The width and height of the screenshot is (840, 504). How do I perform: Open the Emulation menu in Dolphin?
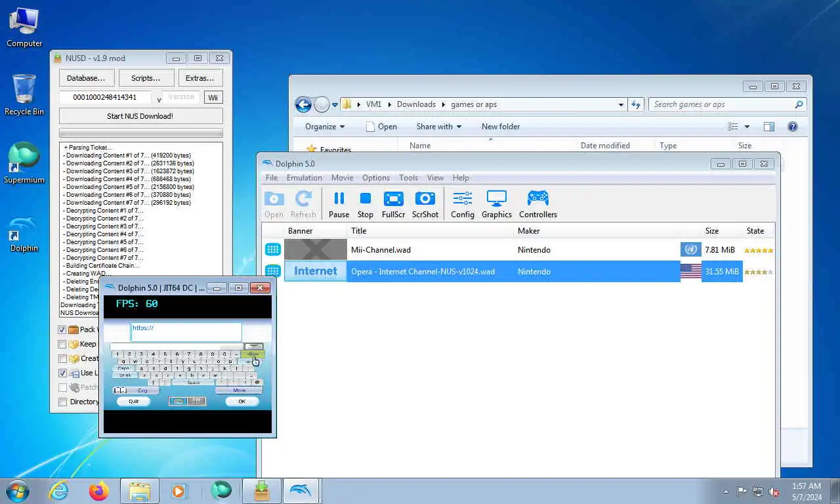click(x=304, y=178)
